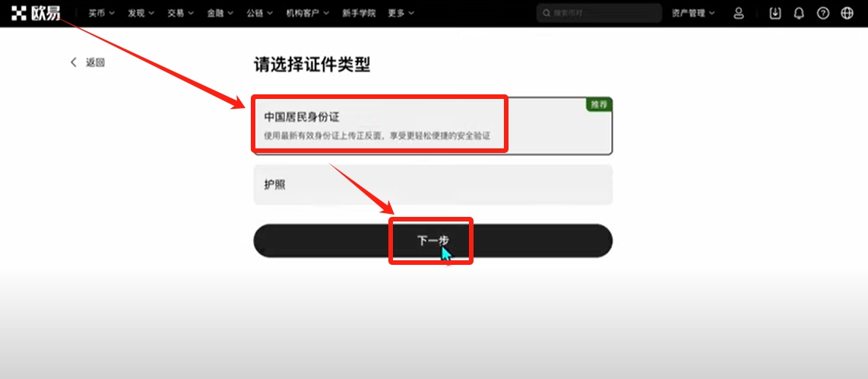
Task: Open the 机构客户 menu
Action: (308, 13)
